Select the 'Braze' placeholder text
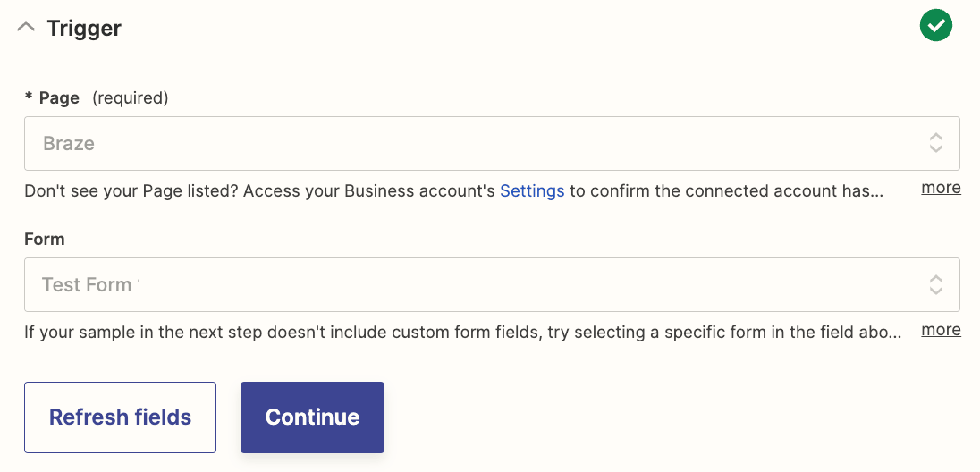This screenshot has height=472, width=980. click(69, 143)
